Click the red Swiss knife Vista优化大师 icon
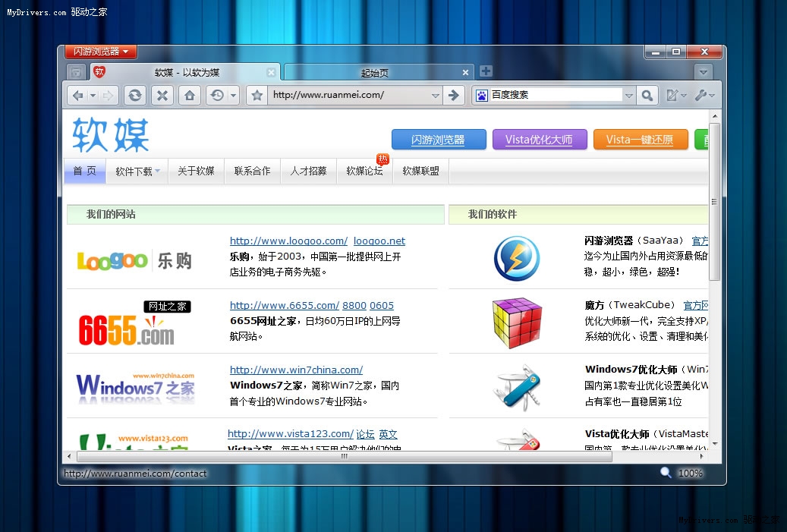Viewport: 787px width, 532px height. (x=520, y=439)
